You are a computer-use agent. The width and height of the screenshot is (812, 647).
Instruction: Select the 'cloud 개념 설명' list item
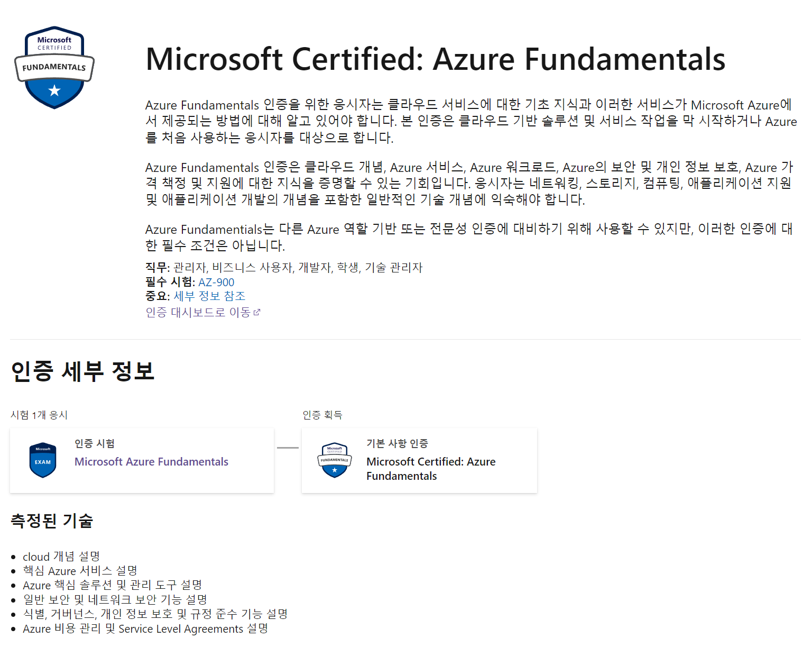click(61, 557)
